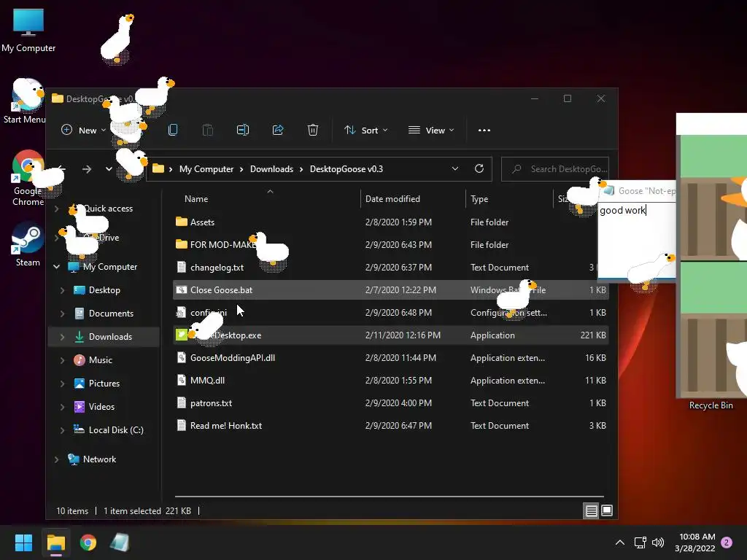Image resolution: width=747 pixels, height=560 pixels.
Task: Open Steam desktop shortcut
Action: (x=28, y=244)
